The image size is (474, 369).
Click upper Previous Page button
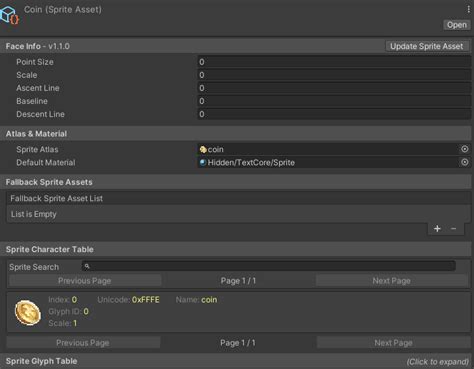[85, 281]
